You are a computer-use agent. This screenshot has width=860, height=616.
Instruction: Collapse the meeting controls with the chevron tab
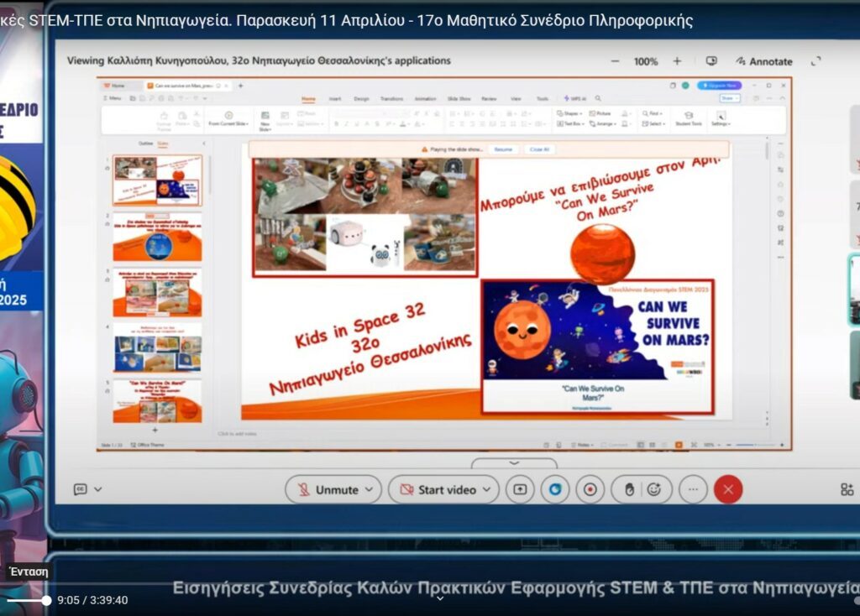coord(514,463)
